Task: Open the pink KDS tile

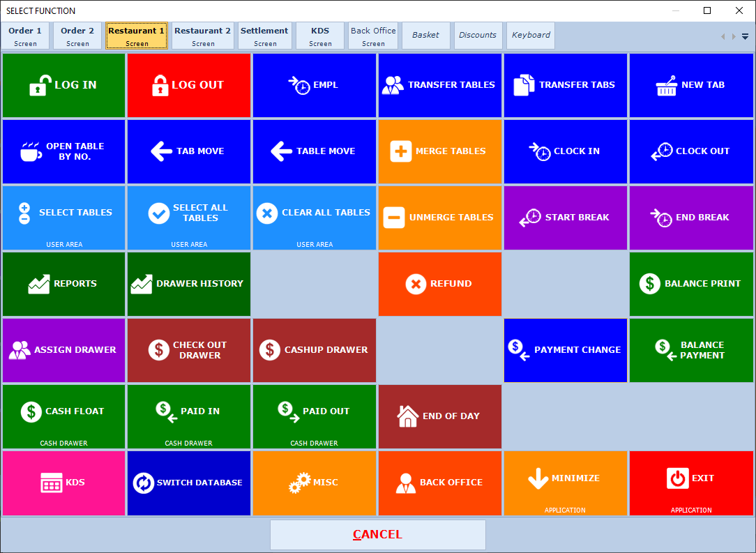Action: [63, 483]
